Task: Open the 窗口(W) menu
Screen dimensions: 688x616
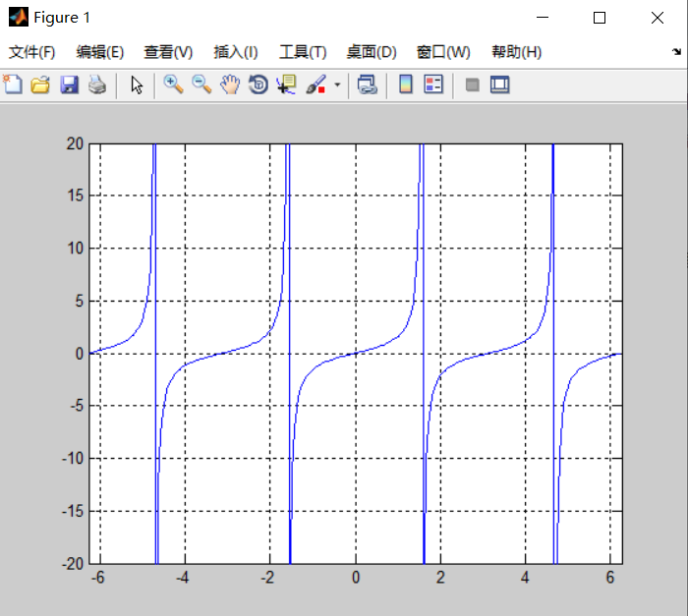Action: tap(443, 52)
